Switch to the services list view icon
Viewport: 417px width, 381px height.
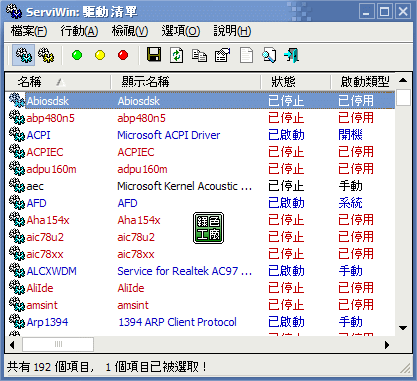[x=46, y=55]
